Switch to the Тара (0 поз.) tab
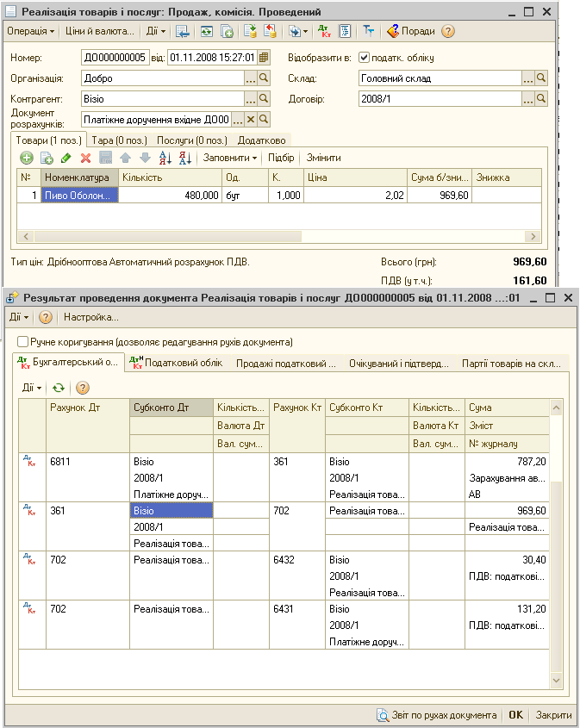 [x=119, y=140]
